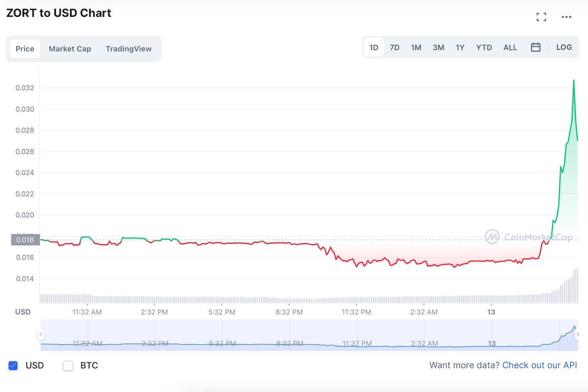Enable the BTC checkbox

pyautogui.click(x=68, y=365)
